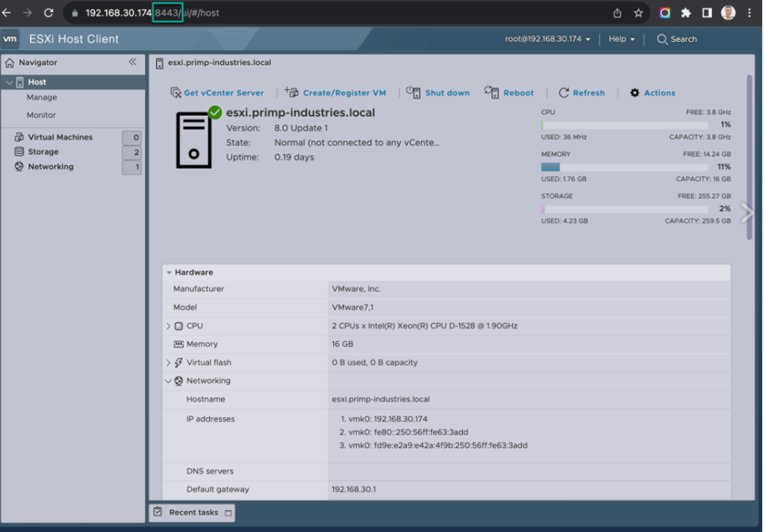Expand the right side panel arrow
Viewport: 765px width, 532px height.
pos(746,213)
